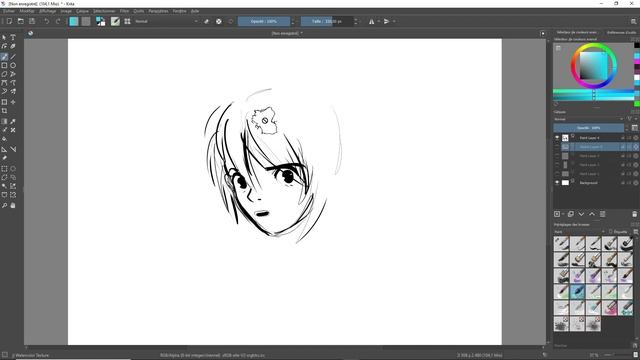Hide the Background layer
The width and height of the screenshot is (640, 360).
coord(557,183)
